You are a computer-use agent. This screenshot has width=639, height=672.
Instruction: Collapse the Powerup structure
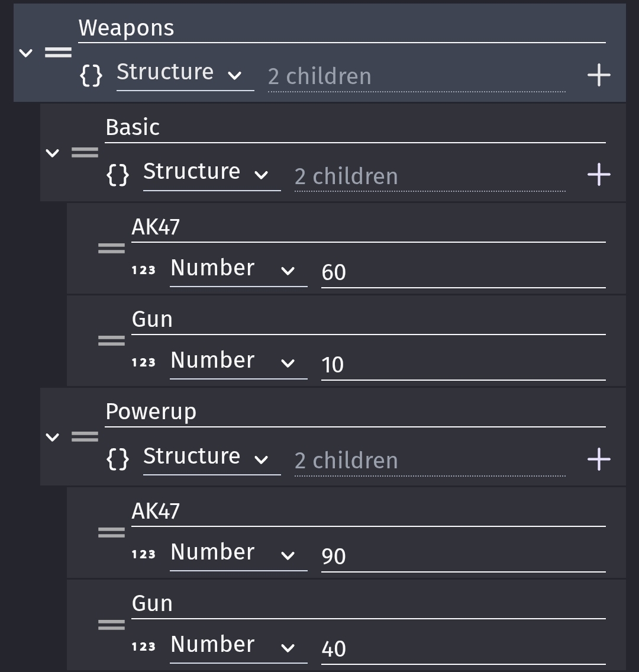pos(53,437)
